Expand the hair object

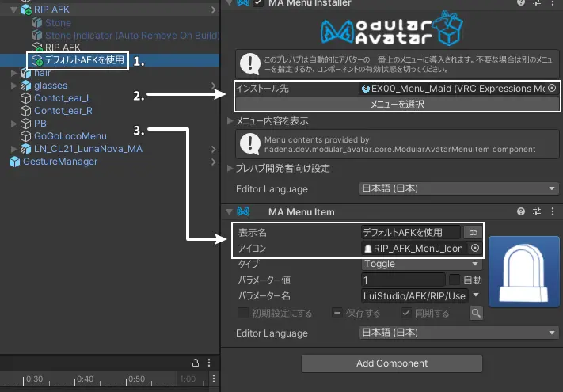[14, 73]
